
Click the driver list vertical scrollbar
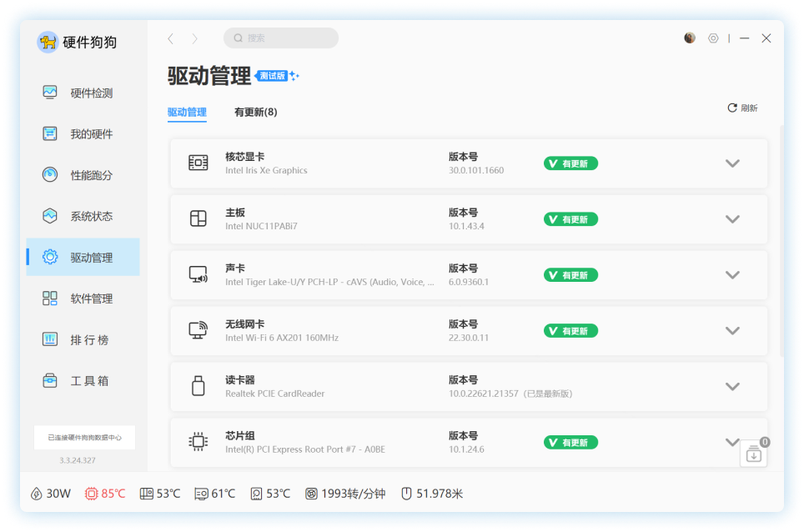[781, 241]
